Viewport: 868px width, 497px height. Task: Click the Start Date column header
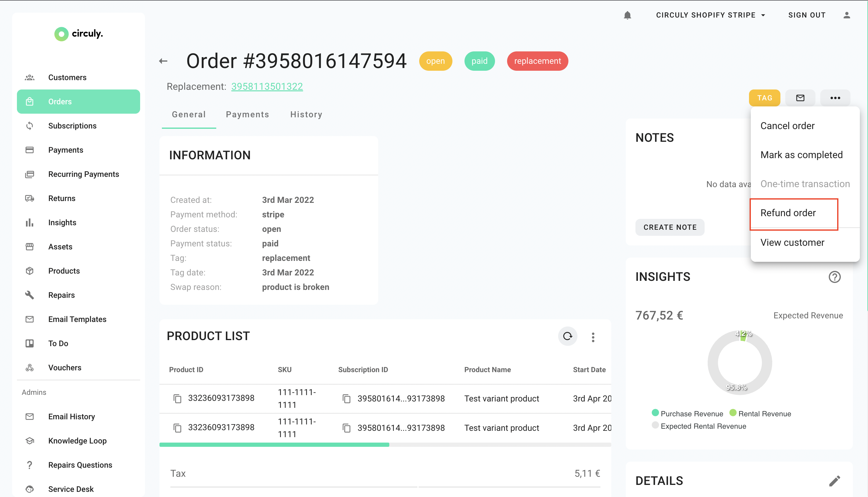[589, 370]
